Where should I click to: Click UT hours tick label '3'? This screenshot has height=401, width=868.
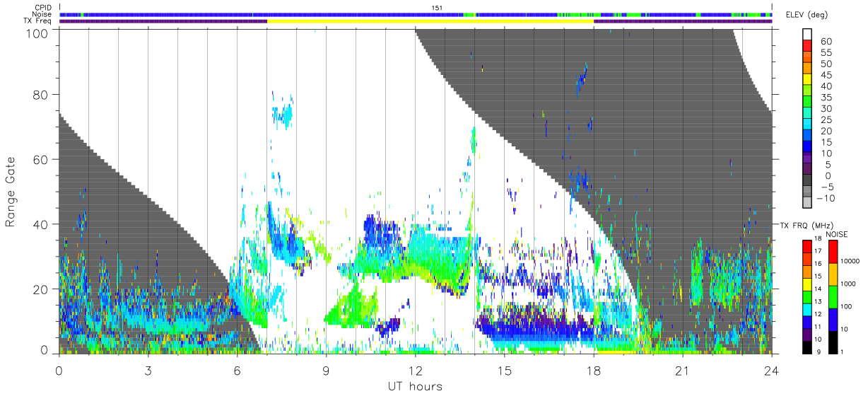tap(148, 370)
